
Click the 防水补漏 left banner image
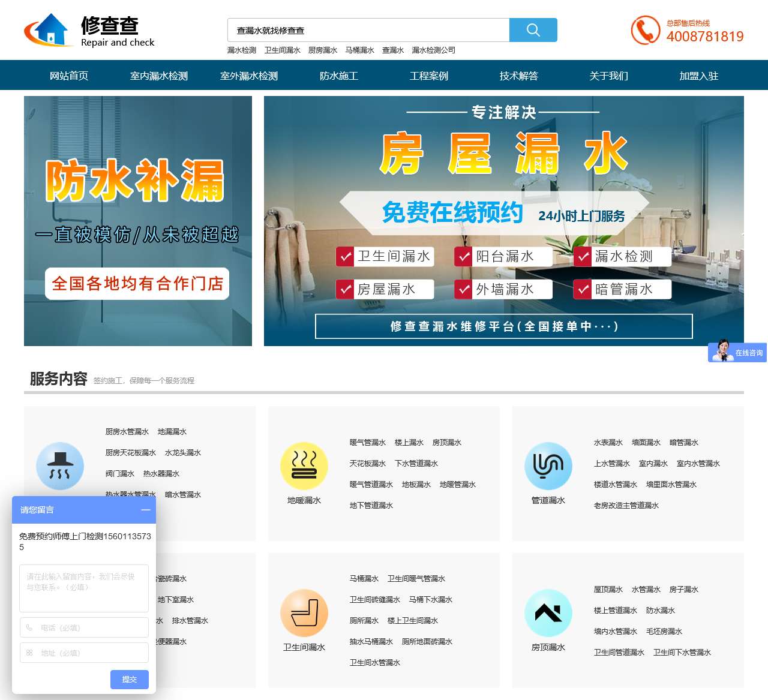138,221
